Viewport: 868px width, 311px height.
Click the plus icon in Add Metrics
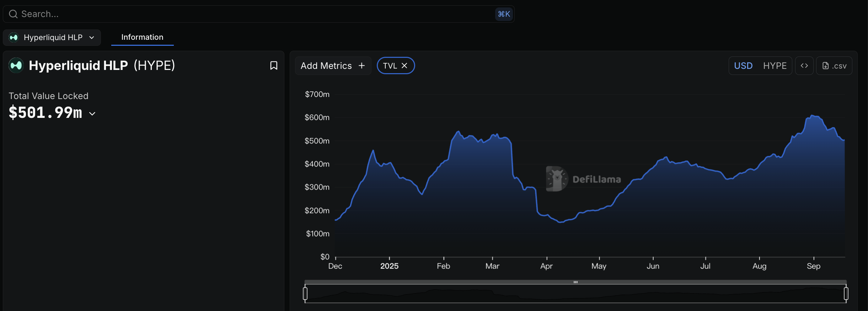click(x=361, y=66)
